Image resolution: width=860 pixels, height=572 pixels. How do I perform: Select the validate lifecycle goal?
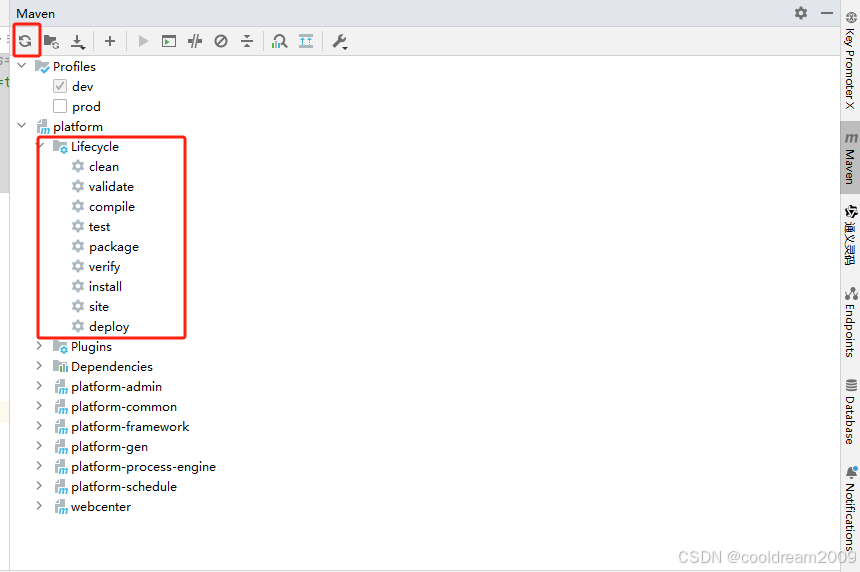(111, 186)
